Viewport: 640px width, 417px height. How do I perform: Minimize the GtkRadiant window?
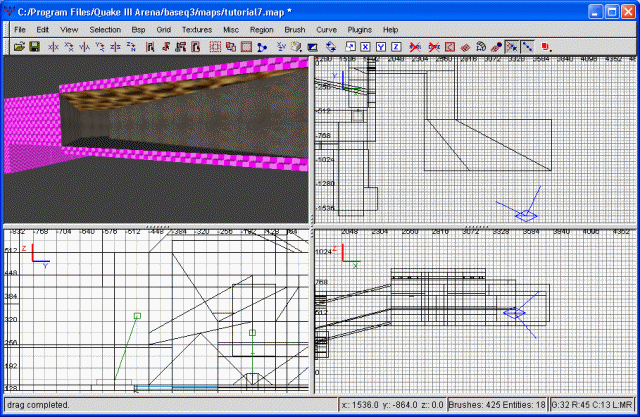tap(596, 12)
